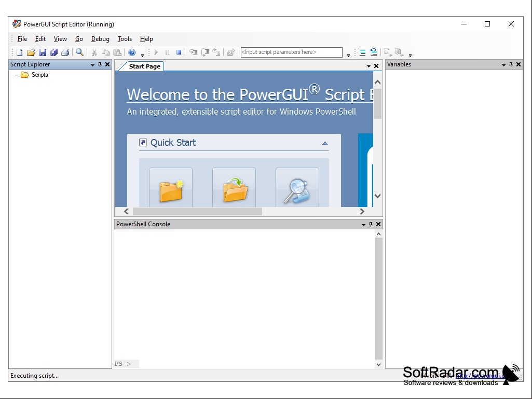Open the Go menu

tap(79, 39)
